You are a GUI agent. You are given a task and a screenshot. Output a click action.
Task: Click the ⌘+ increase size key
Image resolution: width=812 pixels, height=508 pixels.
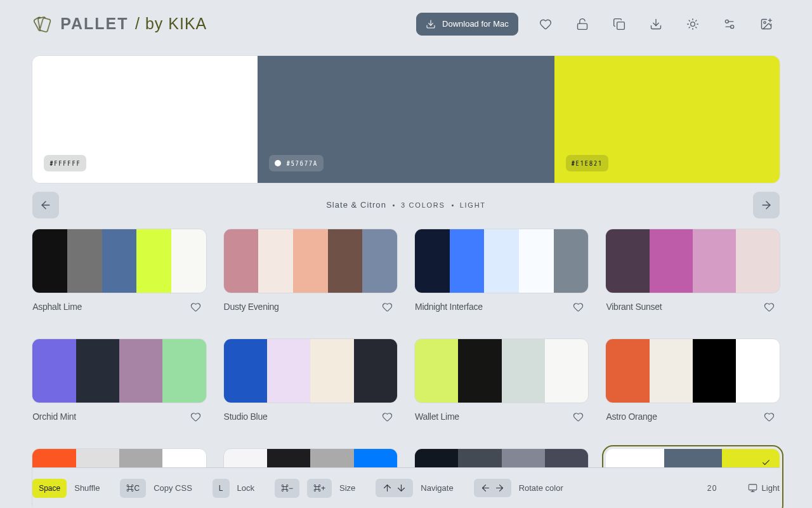[x=319, y=488]
